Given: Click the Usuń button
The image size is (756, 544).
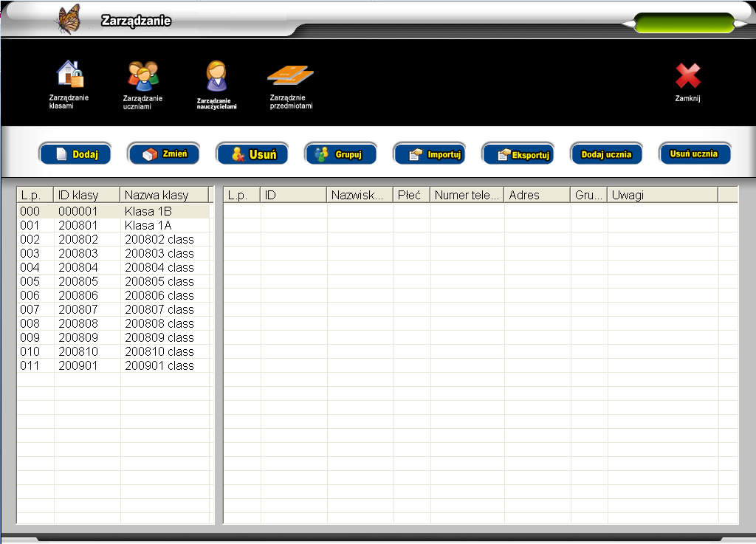Looking at the screenshot, I should (252, 154).
